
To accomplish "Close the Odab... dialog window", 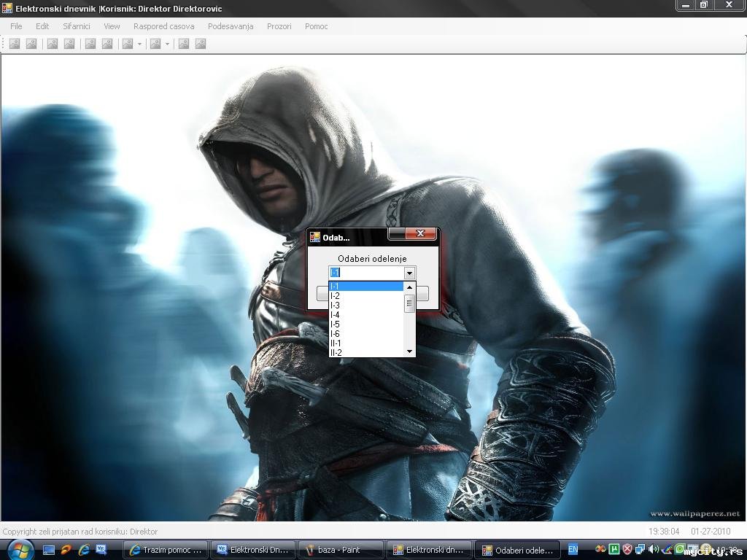I will point(420,233).
